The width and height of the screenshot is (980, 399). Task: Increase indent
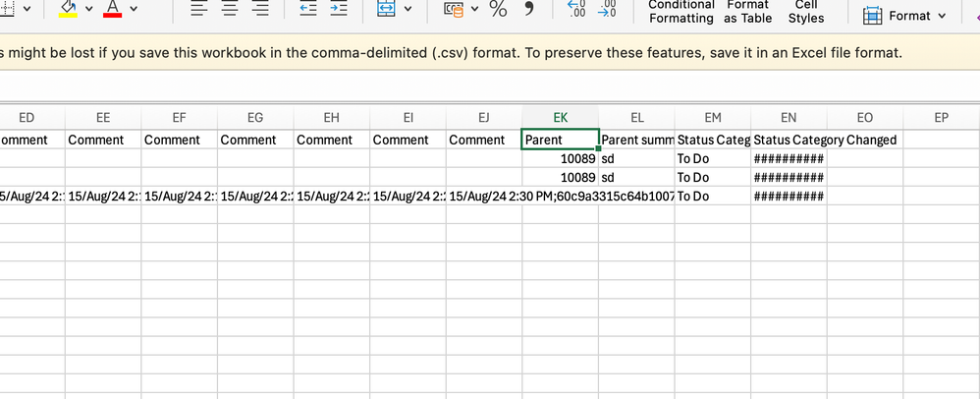coord(338,9)
